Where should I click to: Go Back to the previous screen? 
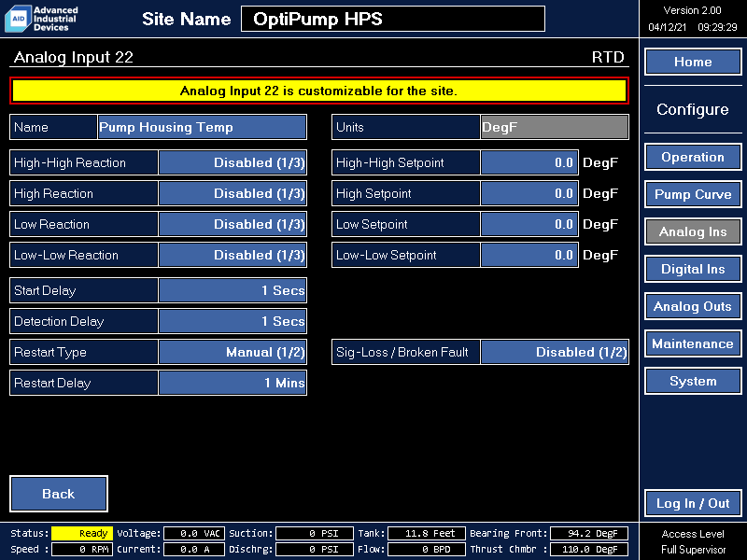[x=59, y=494]
